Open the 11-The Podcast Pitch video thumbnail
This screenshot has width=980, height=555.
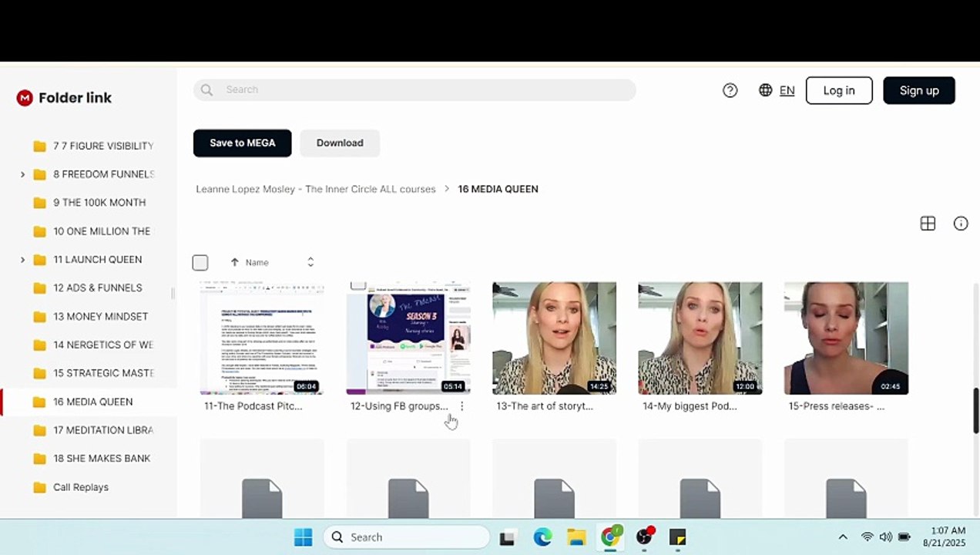261,338
